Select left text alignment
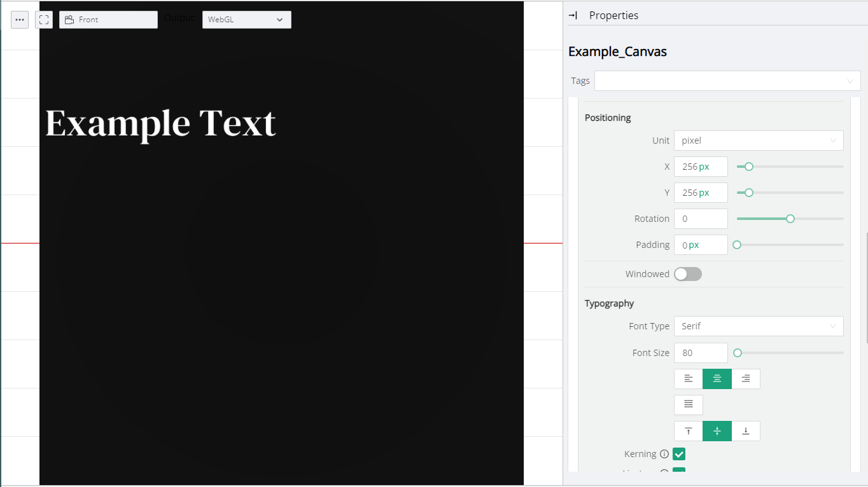The height and width of the screenshot is (487, 868). pyautogui.click(x=689, y=379)
